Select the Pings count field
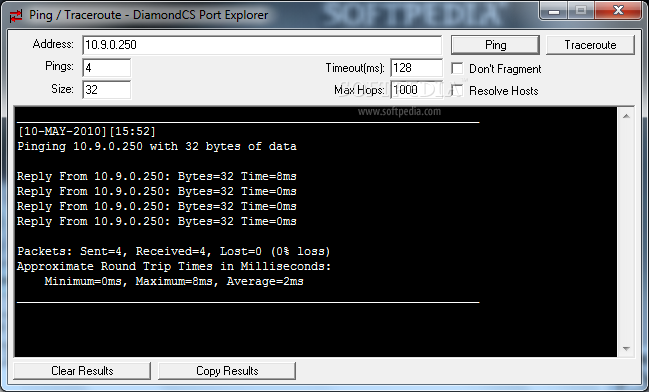The image size is (649, 392). tap(106, 67)
